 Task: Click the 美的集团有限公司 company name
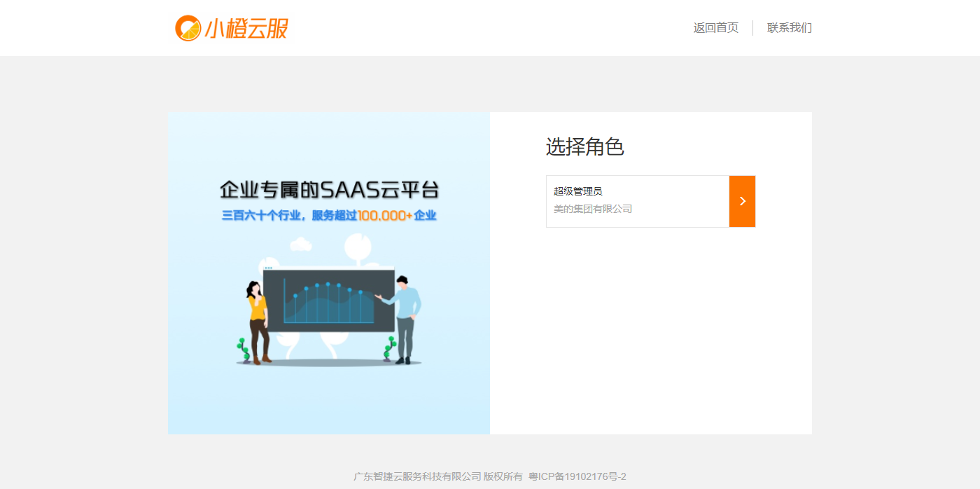pos(593,209)
